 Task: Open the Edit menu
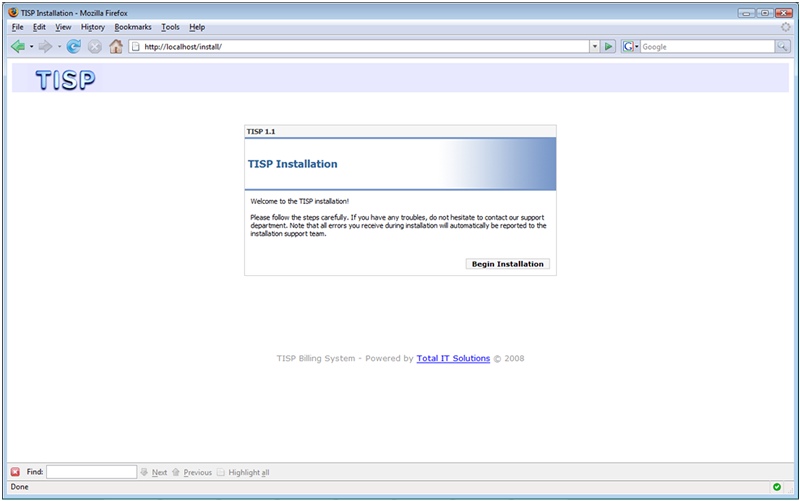pyautogui.click(x=39, y=27)
